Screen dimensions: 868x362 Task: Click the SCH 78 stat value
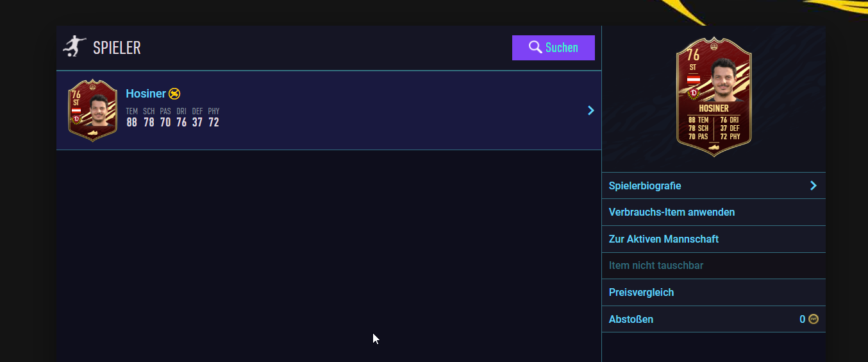149,122
